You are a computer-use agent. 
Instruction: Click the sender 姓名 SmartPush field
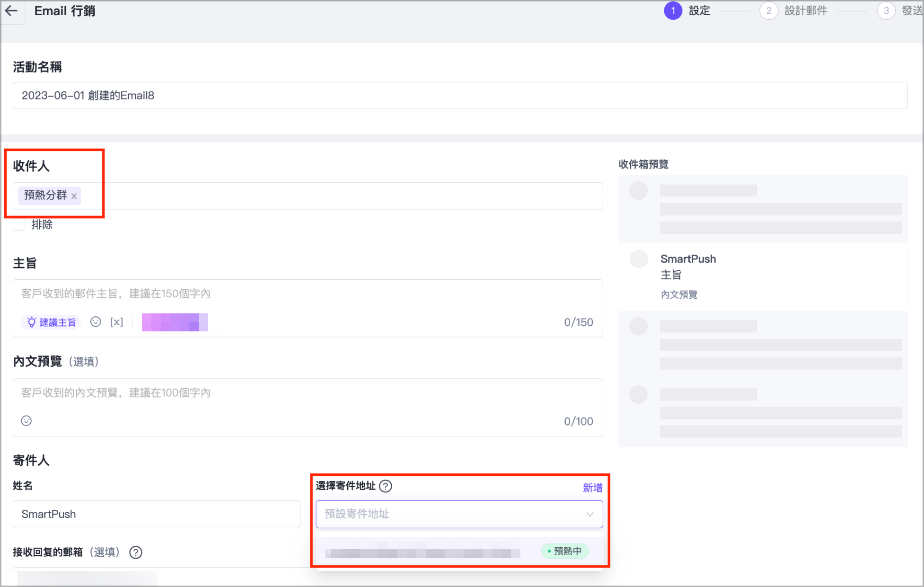(x=156, y=514)
